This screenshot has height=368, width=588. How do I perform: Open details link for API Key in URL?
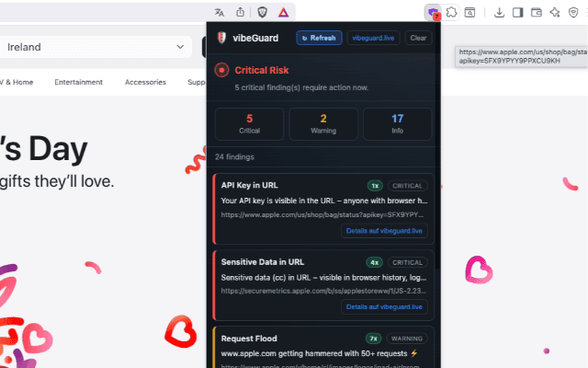click(384, 231)
